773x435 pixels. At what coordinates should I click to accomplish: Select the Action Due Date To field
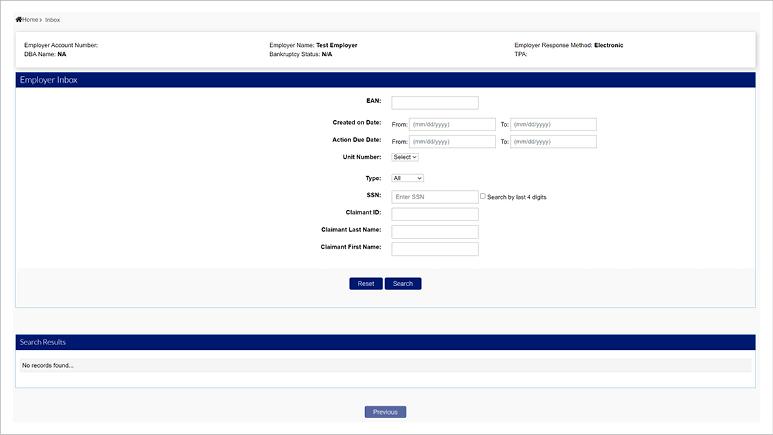553,142
